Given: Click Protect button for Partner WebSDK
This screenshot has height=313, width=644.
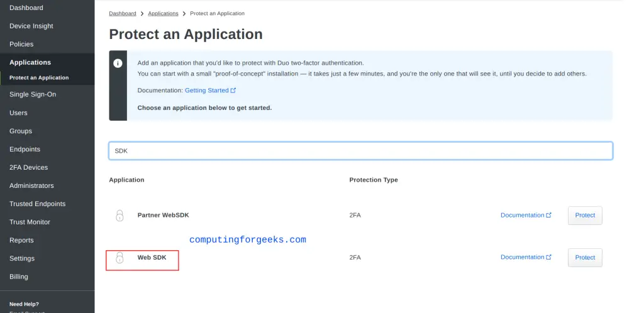Looking at the screenshot, I should tap(585, 216).
